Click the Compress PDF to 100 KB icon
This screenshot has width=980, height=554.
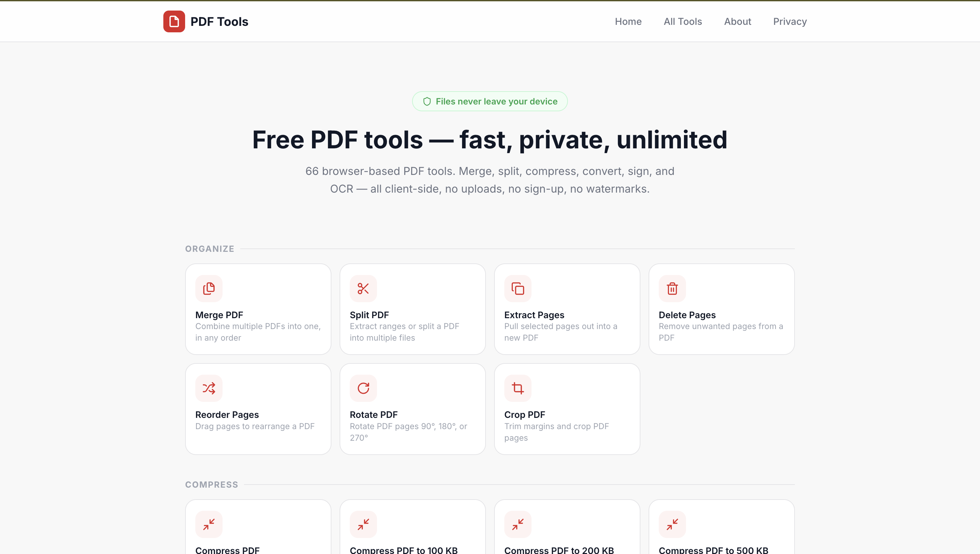[x=363, y=524]
